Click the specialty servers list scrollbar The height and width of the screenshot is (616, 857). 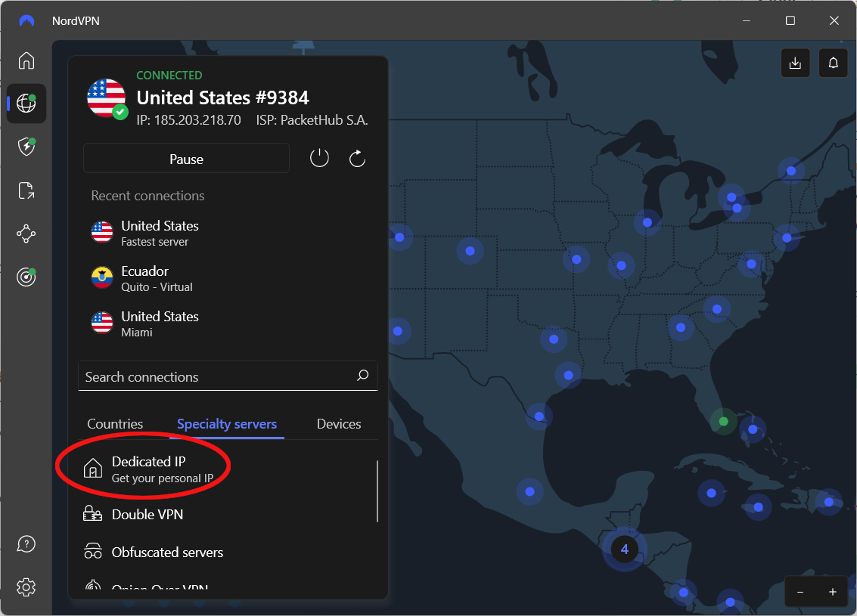point(377,491)
